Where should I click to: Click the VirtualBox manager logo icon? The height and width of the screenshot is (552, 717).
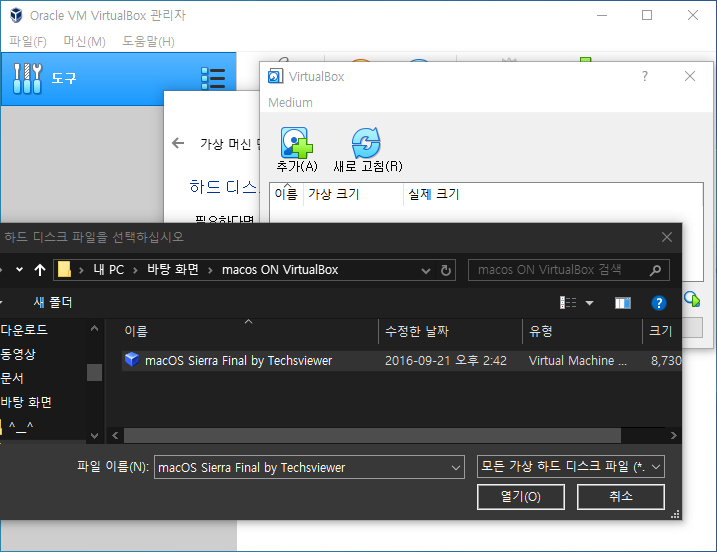[16, 15]
